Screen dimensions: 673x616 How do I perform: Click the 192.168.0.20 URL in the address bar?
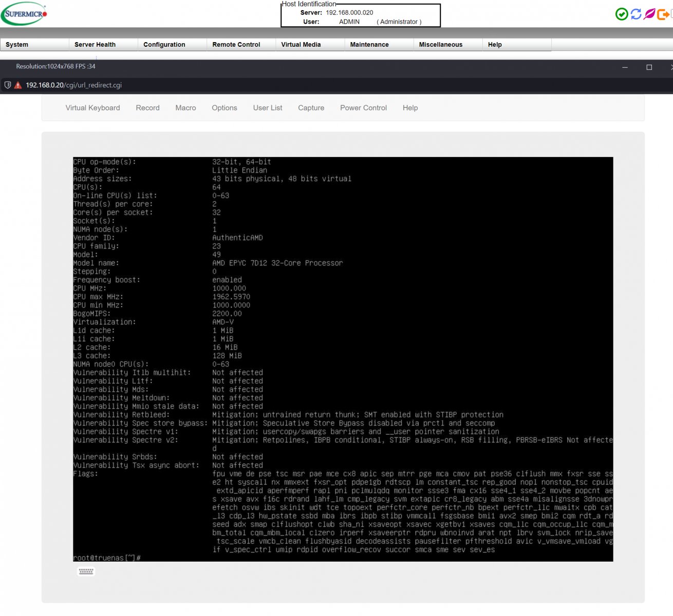[73, 85]
